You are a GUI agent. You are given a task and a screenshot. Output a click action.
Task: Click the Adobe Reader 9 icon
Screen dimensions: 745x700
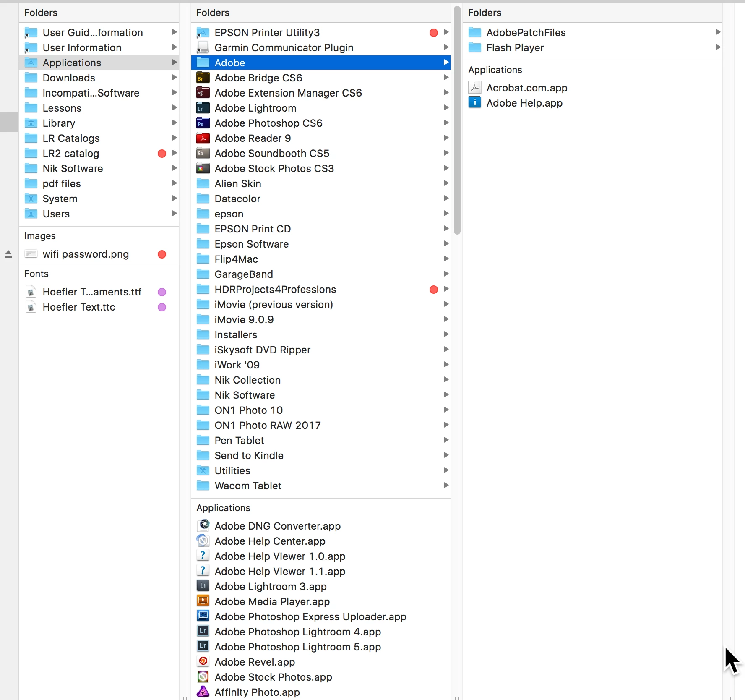pyautogui.click(x=203, y=138)
